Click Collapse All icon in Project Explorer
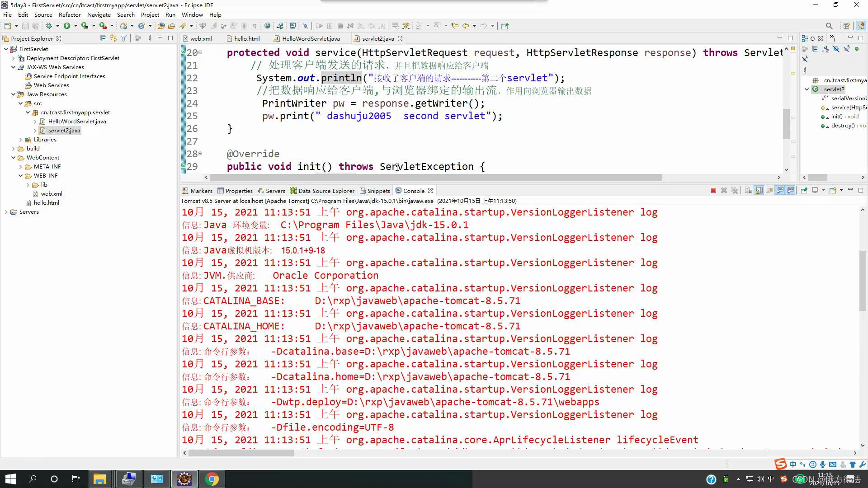The height and width of the screenshot is (488, 868). coord(103,38)
